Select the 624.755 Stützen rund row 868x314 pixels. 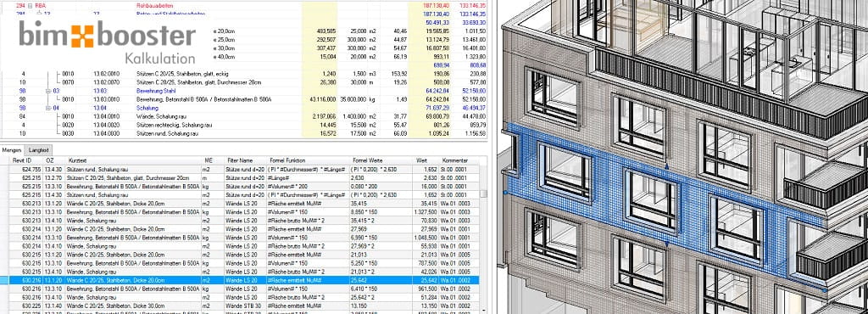240,169
